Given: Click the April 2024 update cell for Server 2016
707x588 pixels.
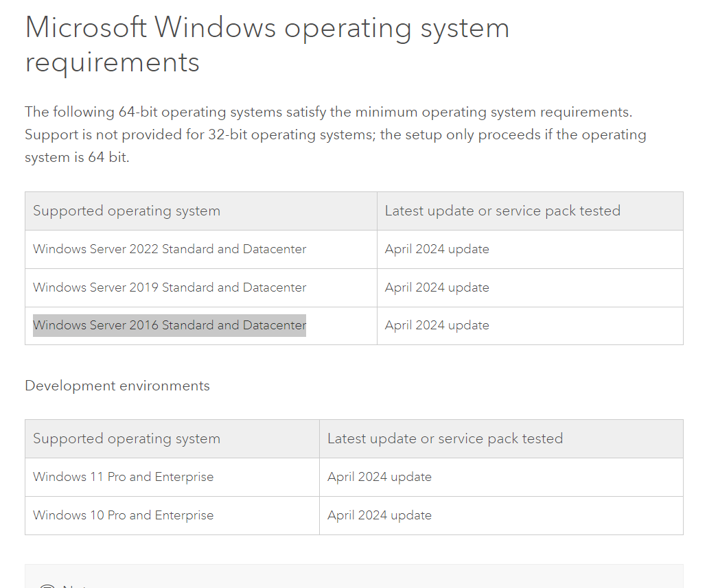Looking at the screenshot, I should tap(437, 325).
